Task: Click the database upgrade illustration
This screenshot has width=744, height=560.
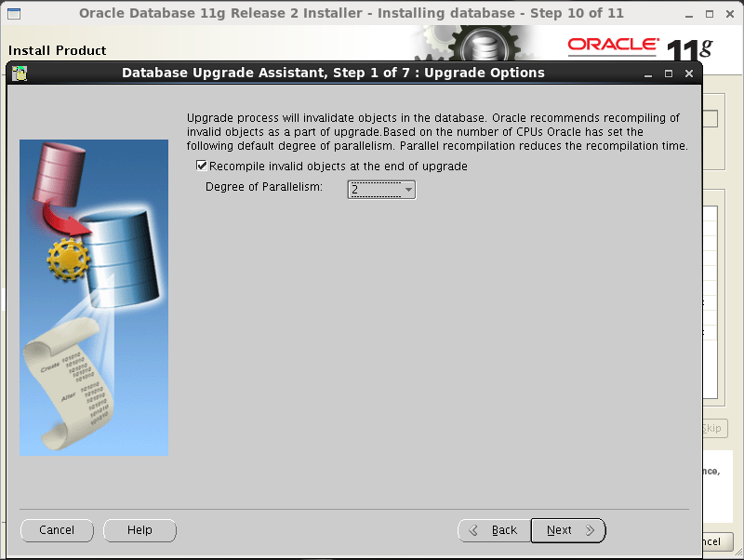Action: [x=94, y=298]
